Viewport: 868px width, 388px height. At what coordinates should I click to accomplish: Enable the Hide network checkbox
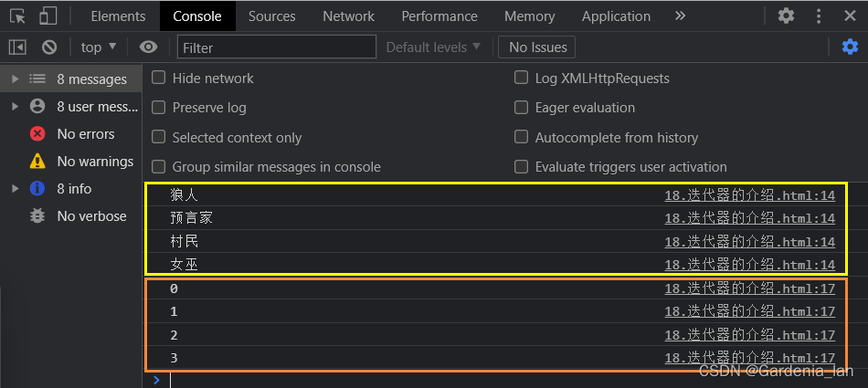[159, 79]
